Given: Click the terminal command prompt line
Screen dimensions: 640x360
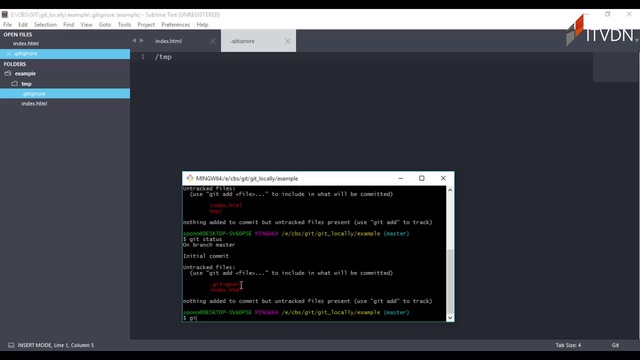Looking at the screenshot, I should [x=314, y=318].
